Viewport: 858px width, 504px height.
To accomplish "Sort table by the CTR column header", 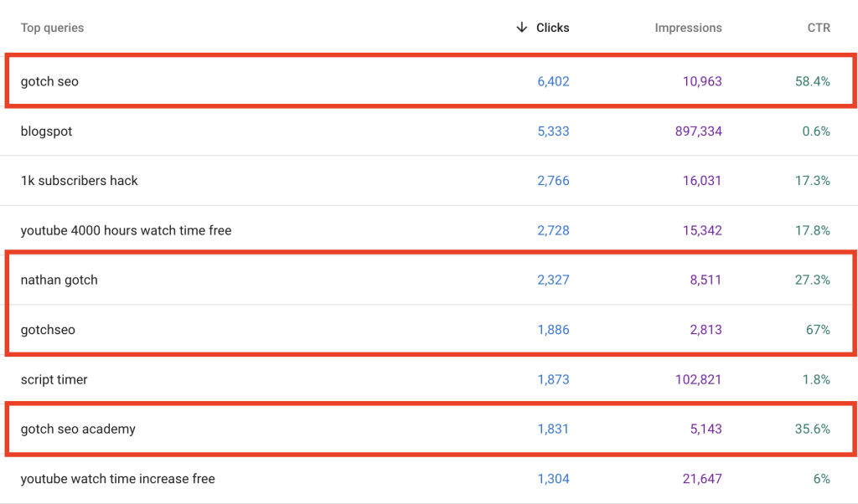I will coord(819,28).
